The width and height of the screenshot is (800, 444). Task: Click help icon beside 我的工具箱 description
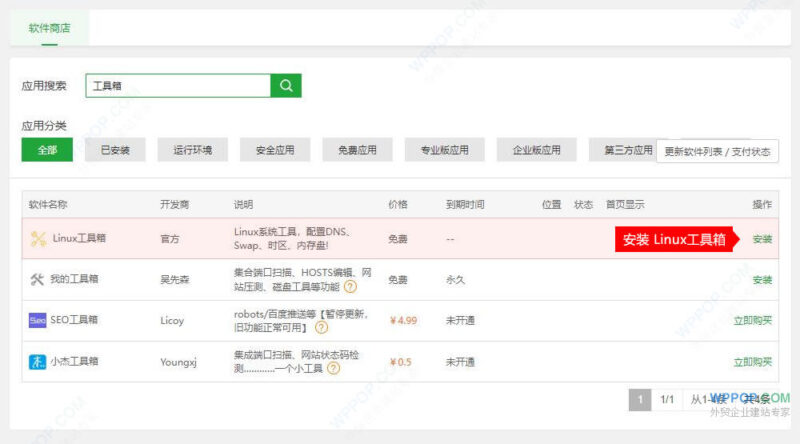351,287
